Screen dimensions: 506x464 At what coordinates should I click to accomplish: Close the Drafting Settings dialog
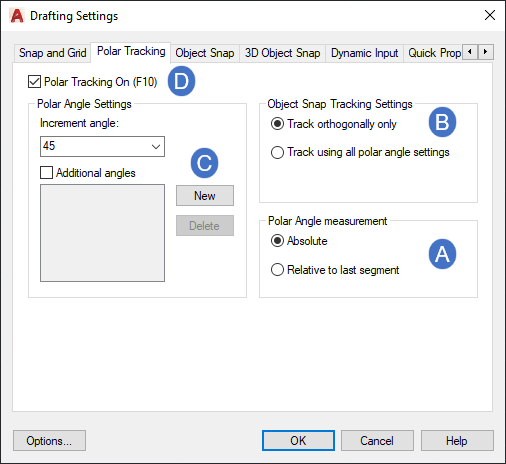point(490,15)
